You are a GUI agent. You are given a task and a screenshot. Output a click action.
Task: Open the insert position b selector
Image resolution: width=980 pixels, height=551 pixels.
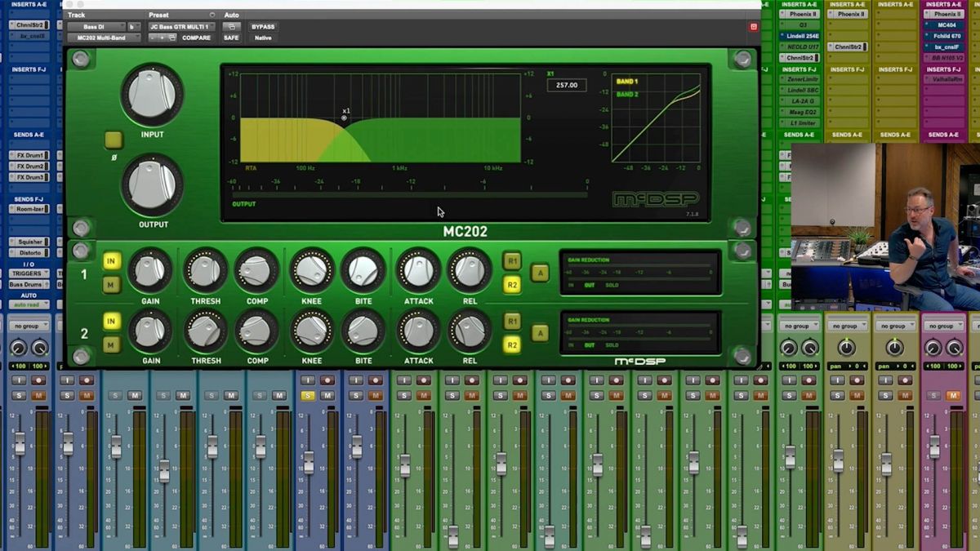coord(133,27)
